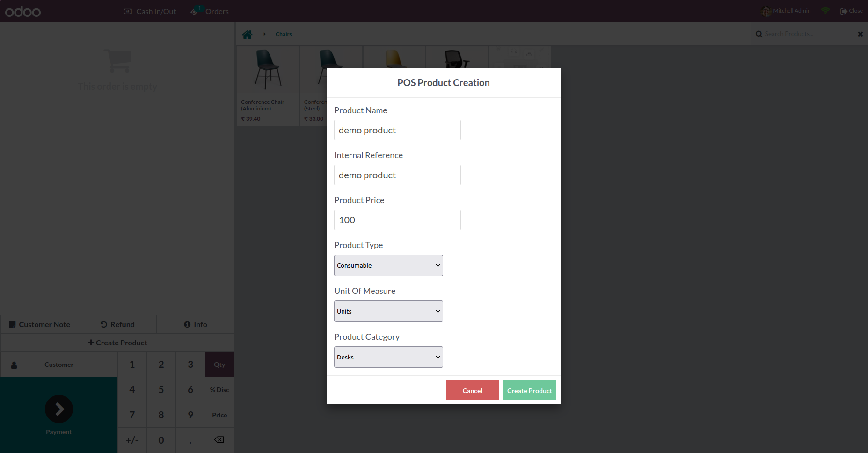This screenshot has width=868, height=453.
Task: Cancel the product creation dialog
Action: tap(472, 391)
